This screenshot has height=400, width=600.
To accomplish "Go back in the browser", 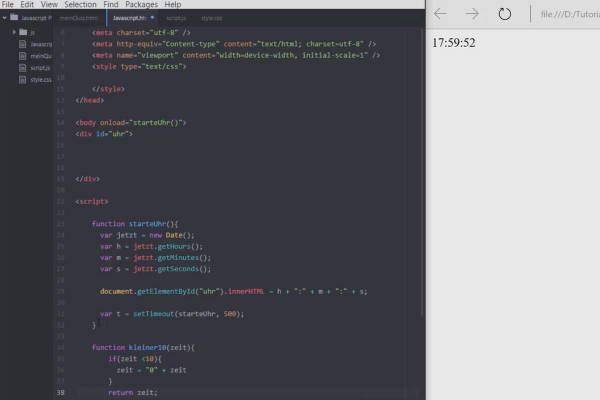I will [440, 14].
